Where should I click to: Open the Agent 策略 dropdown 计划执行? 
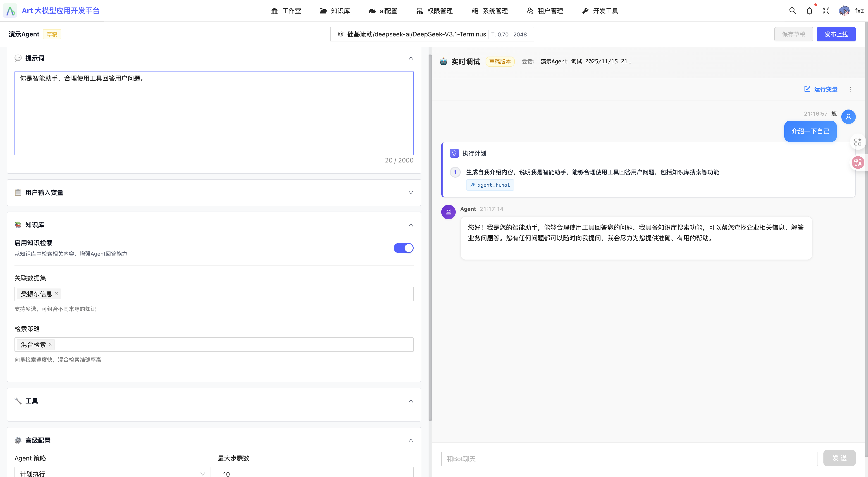(112, 473)
